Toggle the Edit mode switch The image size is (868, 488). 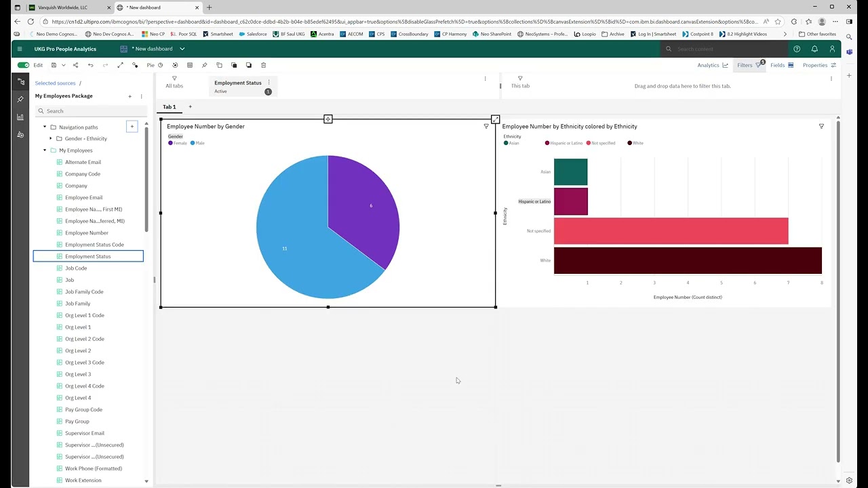point(24,65)
